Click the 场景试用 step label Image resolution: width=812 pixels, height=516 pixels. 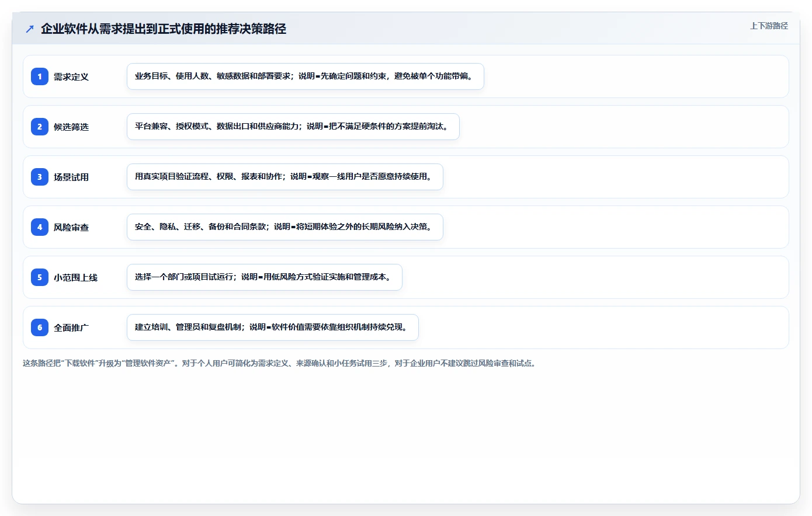(x=71, y=177)
